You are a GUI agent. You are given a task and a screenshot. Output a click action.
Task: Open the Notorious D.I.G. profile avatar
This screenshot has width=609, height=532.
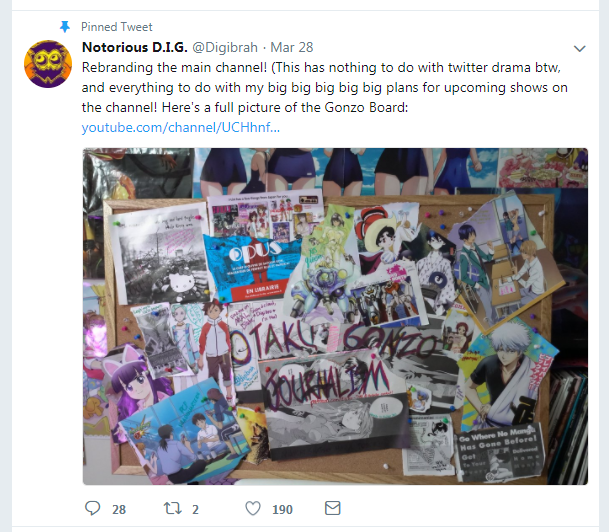48,64
